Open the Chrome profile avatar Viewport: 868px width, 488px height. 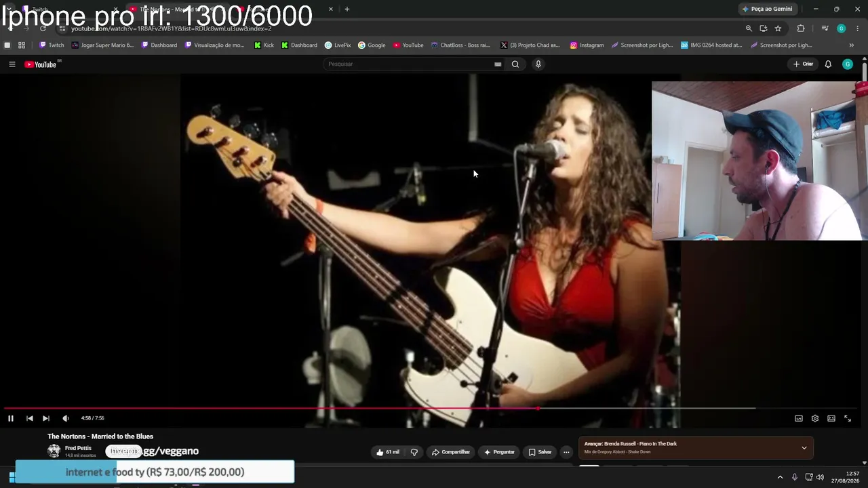[x=841, y=28]
